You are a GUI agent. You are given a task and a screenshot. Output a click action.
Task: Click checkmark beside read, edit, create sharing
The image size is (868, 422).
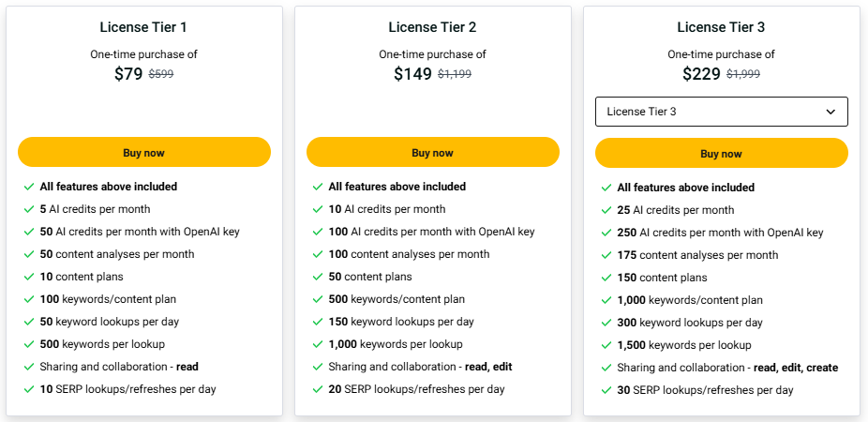[606, 369]
